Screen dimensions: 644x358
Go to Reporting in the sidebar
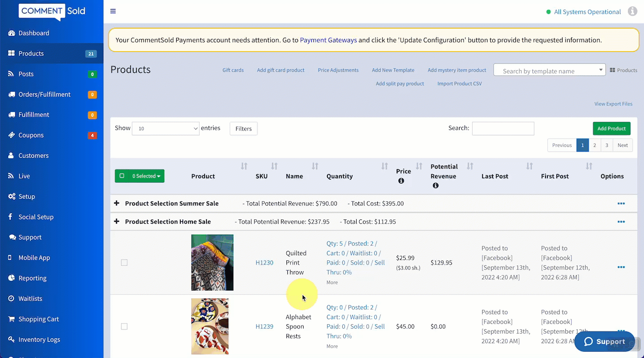[32, 278]
